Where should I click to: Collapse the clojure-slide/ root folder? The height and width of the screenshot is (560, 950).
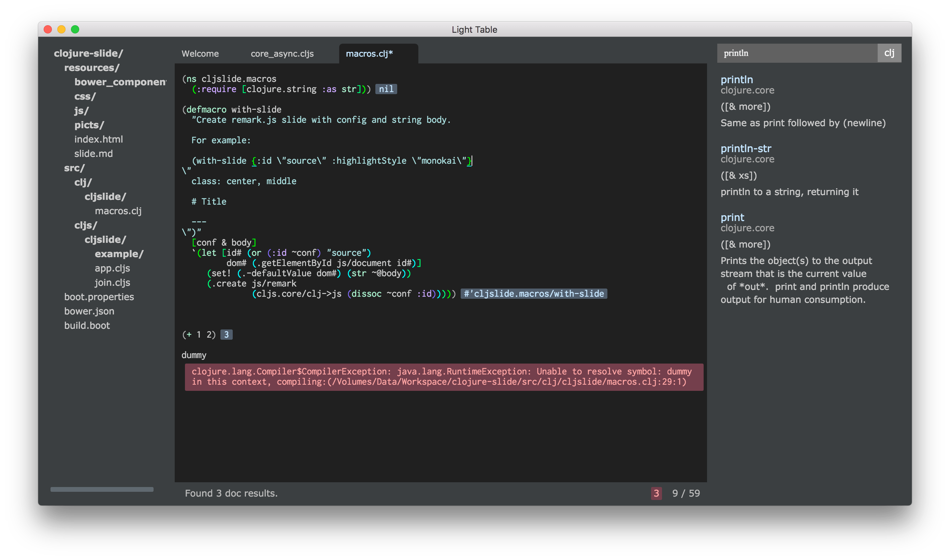coord(88,53)
